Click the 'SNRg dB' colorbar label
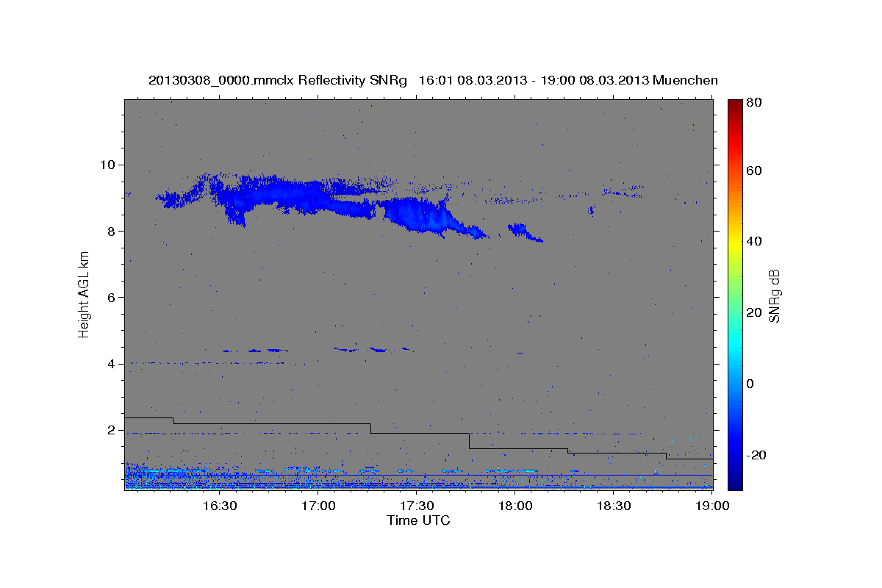Image resolution: width=882 pixels, height=588 pixels. click(774, 296)
